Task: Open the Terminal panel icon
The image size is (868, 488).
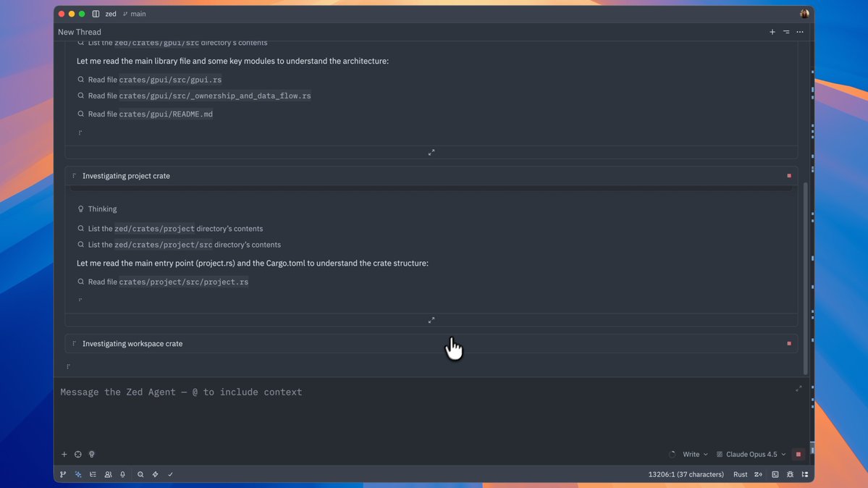Action: tap(775, 475)
